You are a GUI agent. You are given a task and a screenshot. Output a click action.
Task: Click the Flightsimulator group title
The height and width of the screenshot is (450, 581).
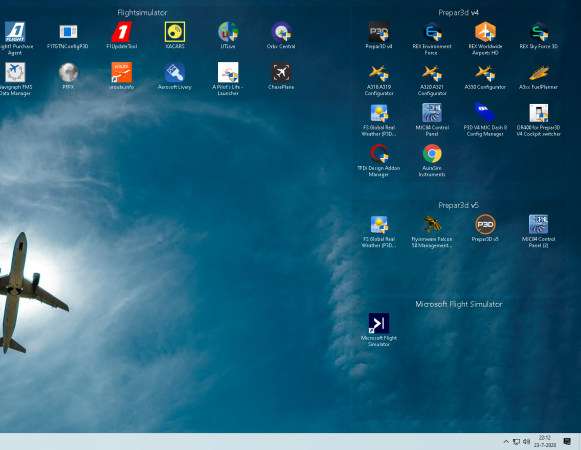point(142,13)
